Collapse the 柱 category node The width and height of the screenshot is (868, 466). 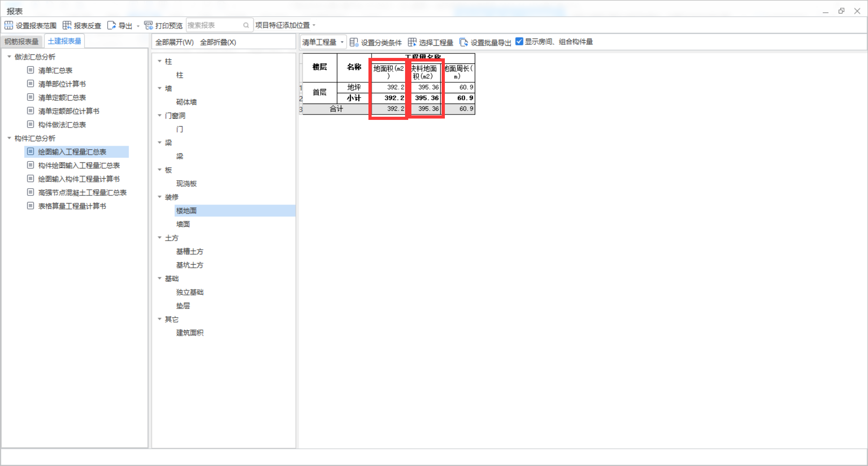tap(160, 61)
